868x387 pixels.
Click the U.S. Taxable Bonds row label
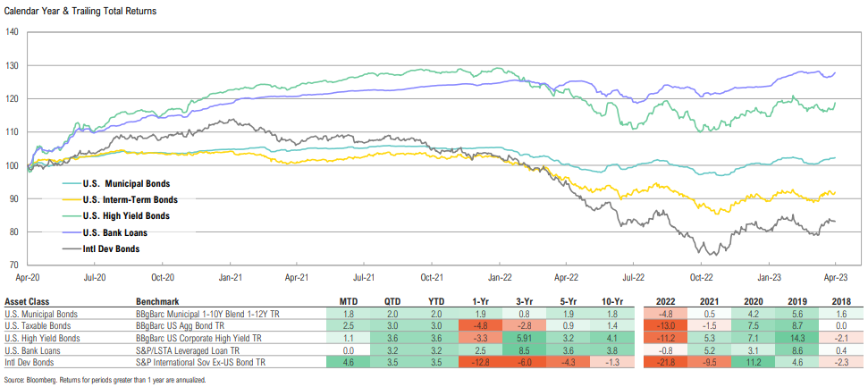[x=40, y=327]
